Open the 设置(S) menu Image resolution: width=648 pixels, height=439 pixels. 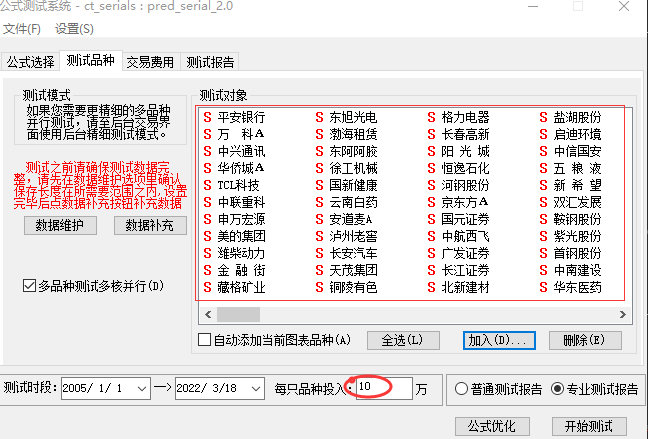coord(74,29)
